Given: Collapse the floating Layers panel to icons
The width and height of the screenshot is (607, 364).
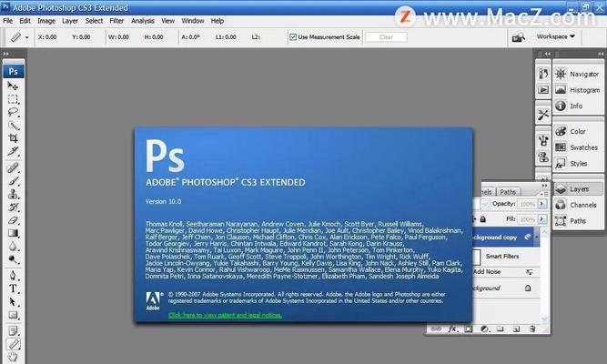Looking at the screenshot, I should click(545, 186).
